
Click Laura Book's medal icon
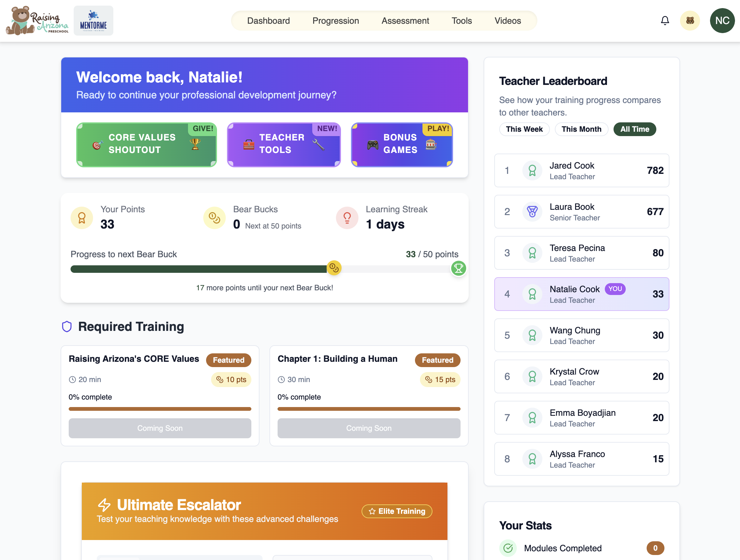click(532, 212)
